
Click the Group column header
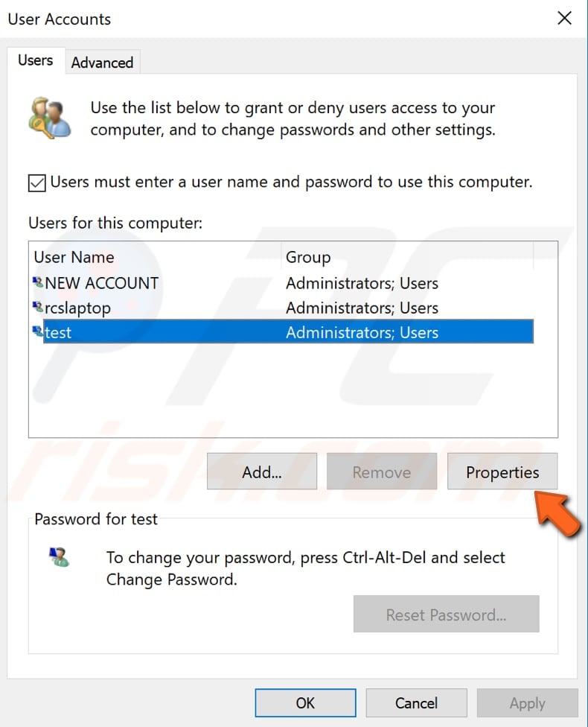point(307,257)
